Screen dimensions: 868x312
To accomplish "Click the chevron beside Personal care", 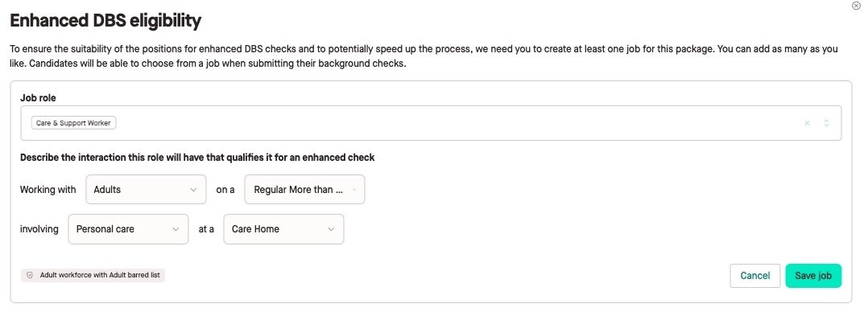I will tap(176, 229).
